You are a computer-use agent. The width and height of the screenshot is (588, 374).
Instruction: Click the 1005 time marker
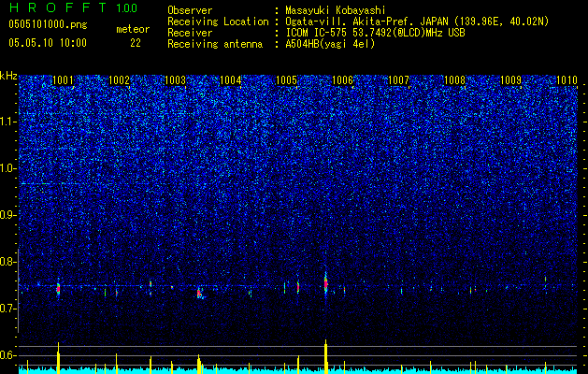coord(286,80)
